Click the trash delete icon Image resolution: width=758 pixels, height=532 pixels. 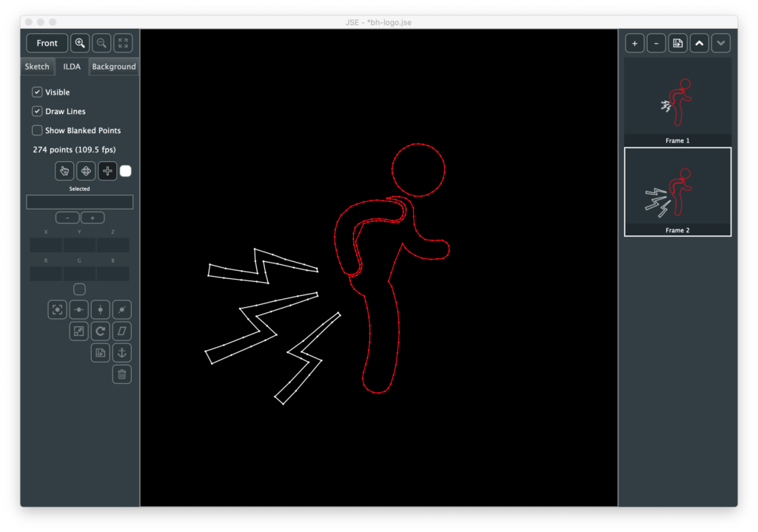tap(122, 374)
